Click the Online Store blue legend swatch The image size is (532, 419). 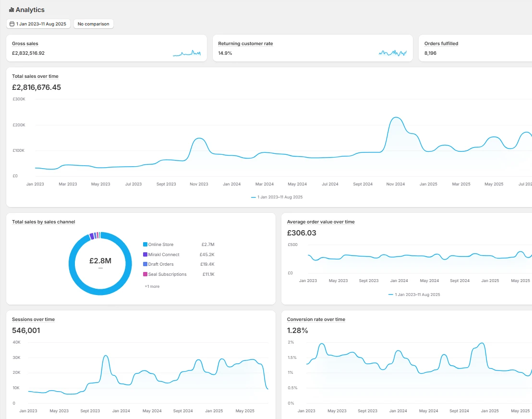pos(145,245)
